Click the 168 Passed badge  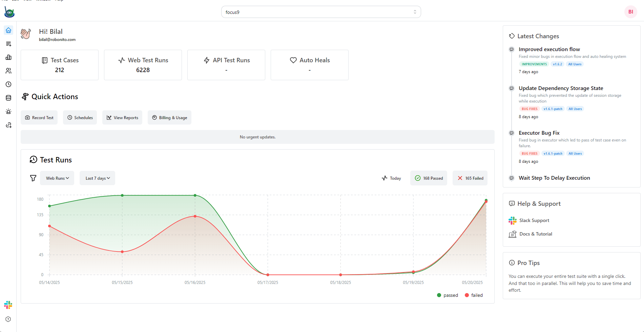pyautogui.click(x=429, y=178)
